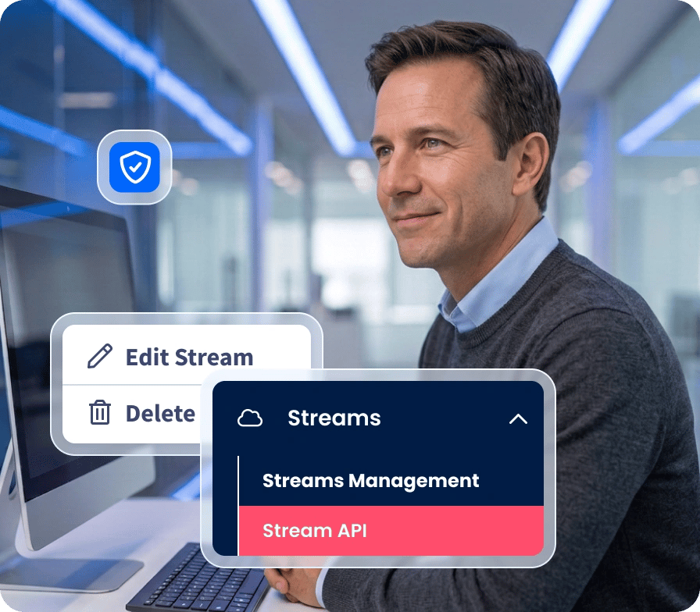Select the Edit Stream menu entry

tap(187, 355)
